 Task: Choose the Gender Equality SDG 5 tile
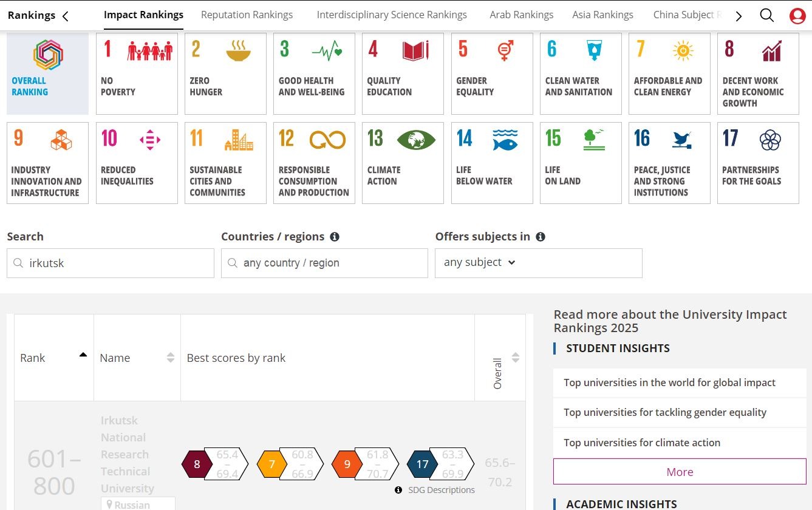pos(492,73)
